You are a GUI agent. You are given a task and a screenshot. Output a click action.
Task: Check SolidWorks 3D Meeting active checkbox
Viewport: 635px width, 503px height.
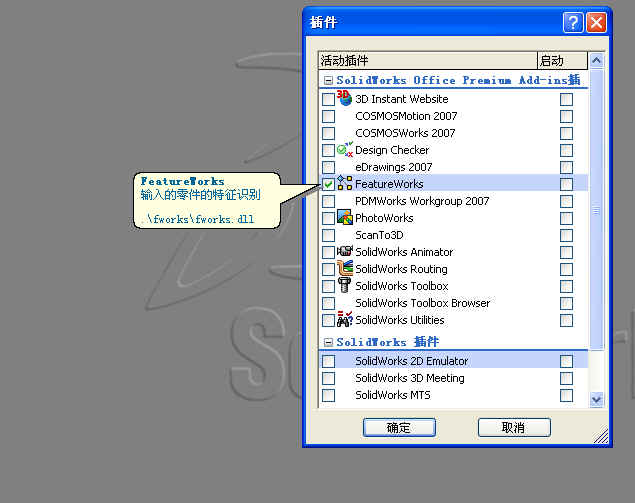(328, 379)
